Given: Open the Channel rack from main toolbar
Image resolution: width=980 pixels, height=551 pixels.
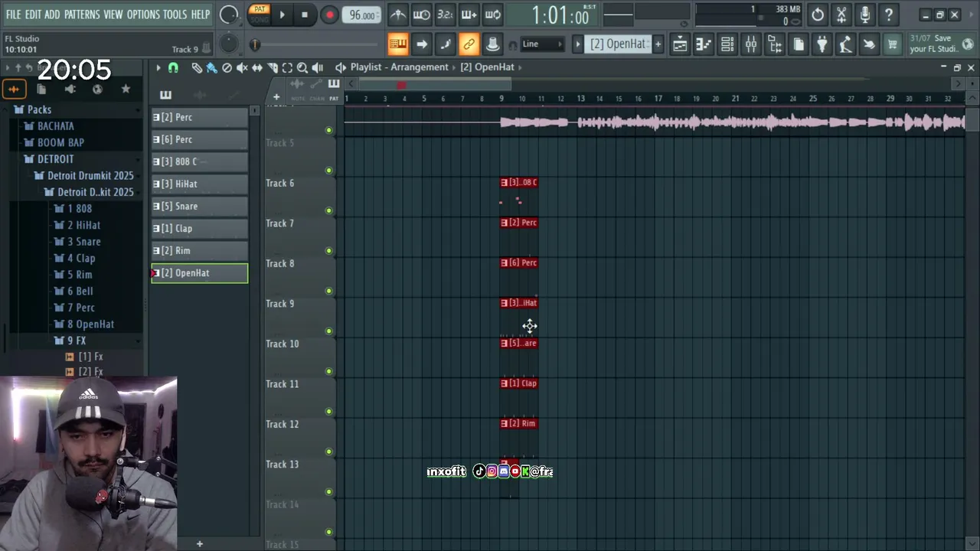Looking at the screenshot, I should 727,44.
